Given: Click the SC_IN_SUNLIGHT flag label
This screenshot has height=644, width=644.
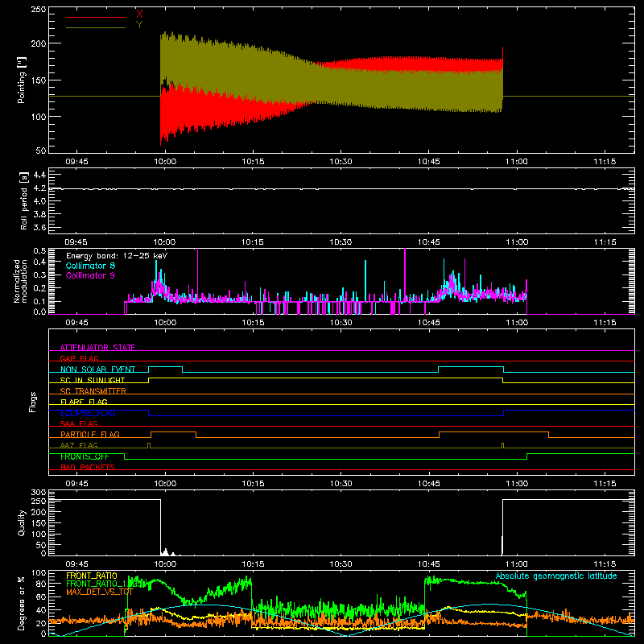Looking at the screenshot, I should point(93,380).
